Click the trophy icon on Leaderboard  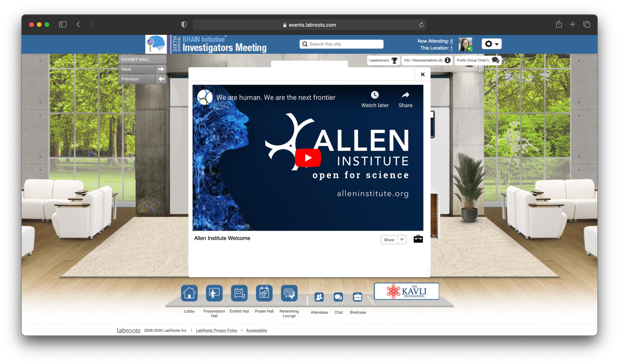(x=394, y=60)
